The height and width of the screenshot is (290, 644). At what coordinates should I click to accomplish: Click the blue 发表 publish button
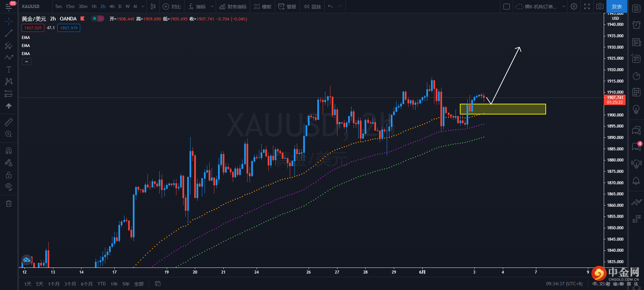[x=616, y=6]
